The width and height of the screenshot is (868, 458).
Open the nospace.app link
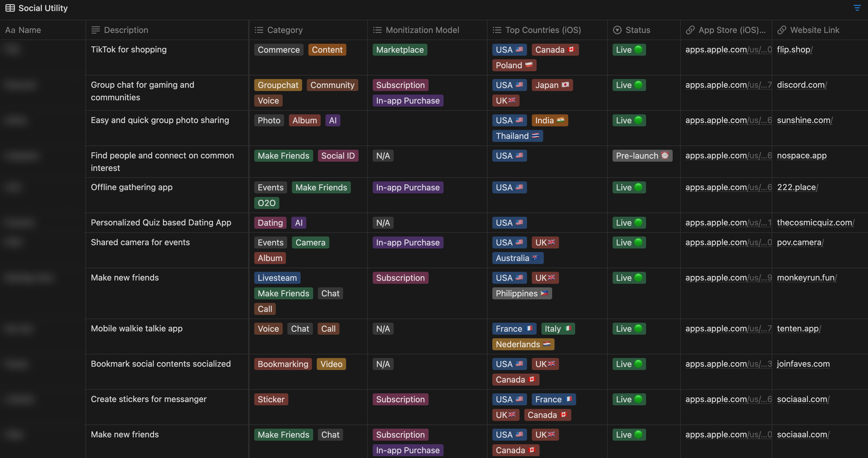802,155
